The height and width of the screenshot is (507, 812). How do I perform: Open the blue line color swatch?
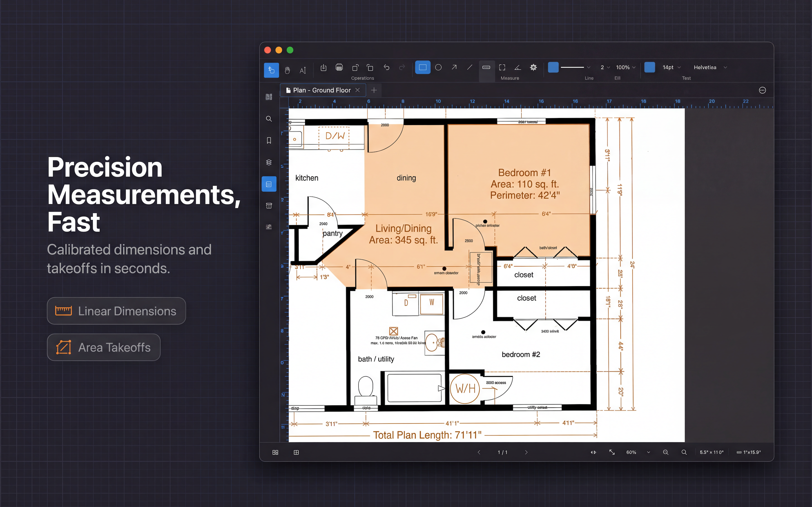pyautogui.click(x=553, y=67)
